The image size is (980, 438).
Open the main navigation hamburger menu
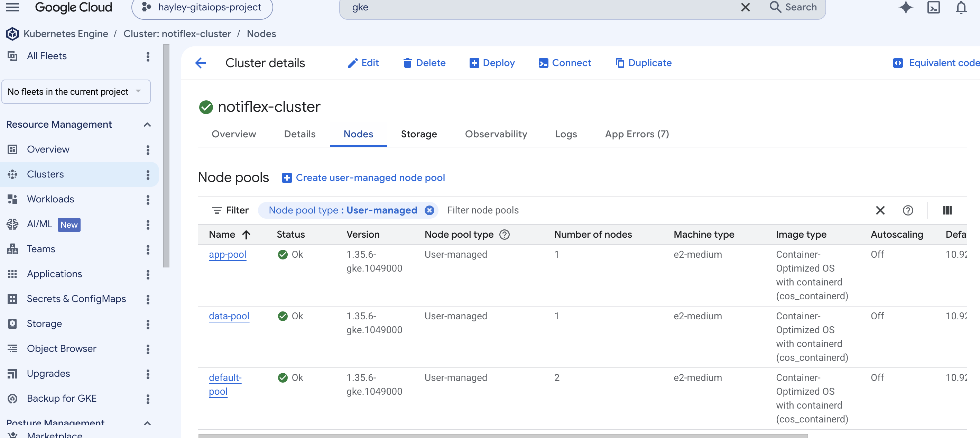[x=12, y=7]
